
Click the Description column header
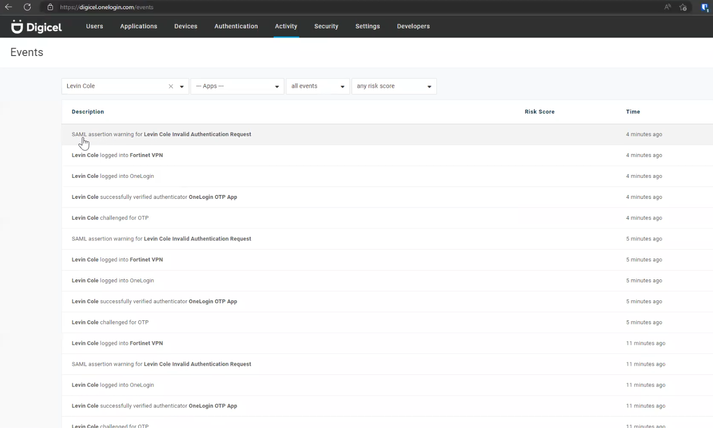coord(88,111)
